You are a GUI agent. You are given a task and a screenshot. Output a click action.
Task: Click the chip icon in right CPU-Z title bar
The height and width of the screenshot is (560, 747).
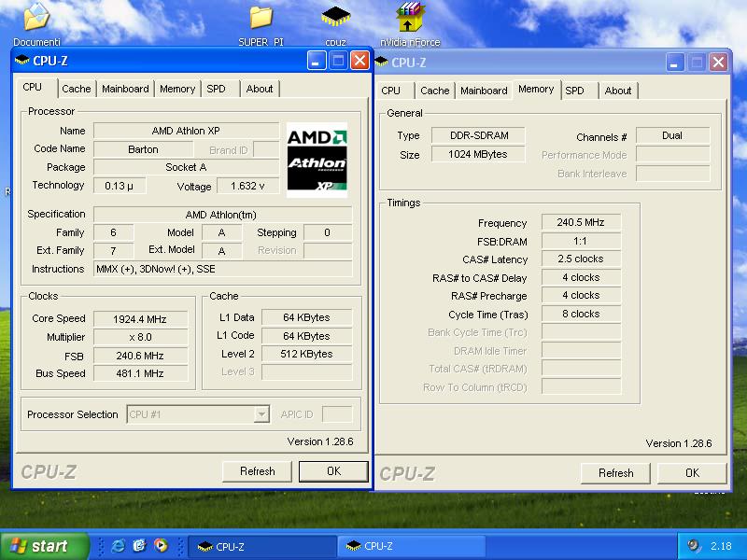click(x=381, y=62)
